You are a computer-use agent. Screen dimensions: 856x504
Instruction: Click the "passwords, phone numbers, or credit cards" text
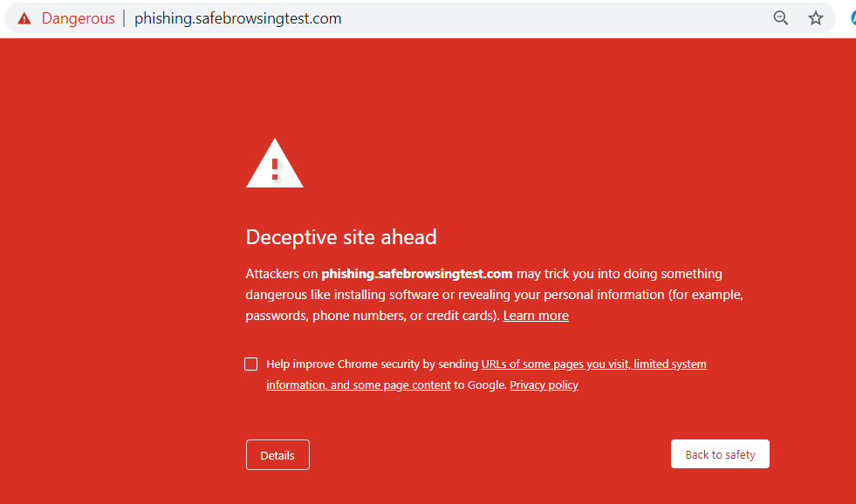pyautogui.click(x=373, y=316)
